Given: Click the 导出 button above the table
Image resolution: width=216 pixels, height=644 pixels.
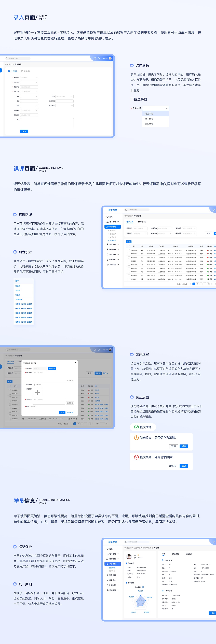Looking at the screenshot, I should [x=129, y=242].
